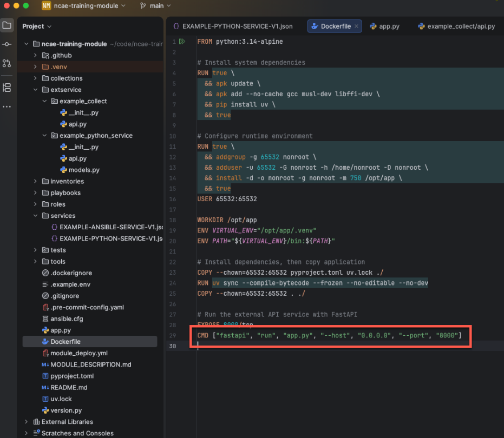Switch to EXAMPLE-PYTHON-SERVICE-V1.json tab
This screenshot has height=438, width=504.
click(x=233, y=26)
